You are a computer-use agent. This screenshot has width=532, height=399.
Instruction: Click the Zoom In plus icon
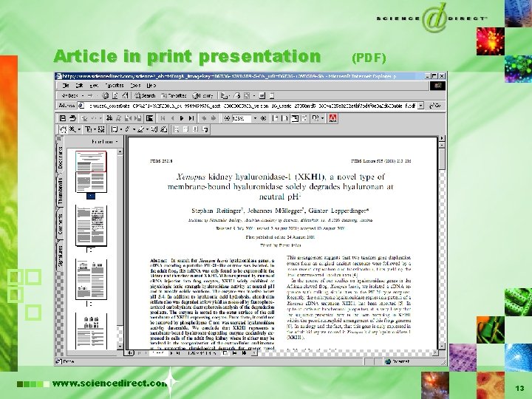click(x=263, y=118)
